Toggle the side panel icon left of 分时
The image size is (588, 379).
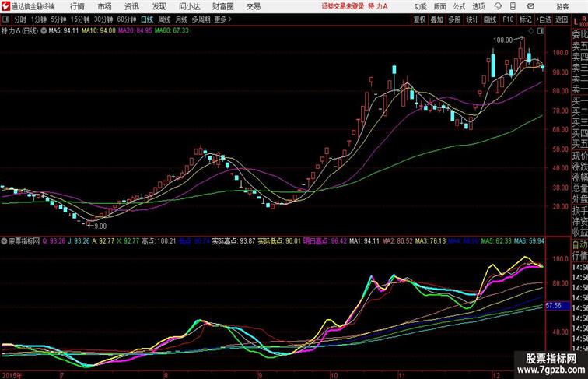point(5,19)
